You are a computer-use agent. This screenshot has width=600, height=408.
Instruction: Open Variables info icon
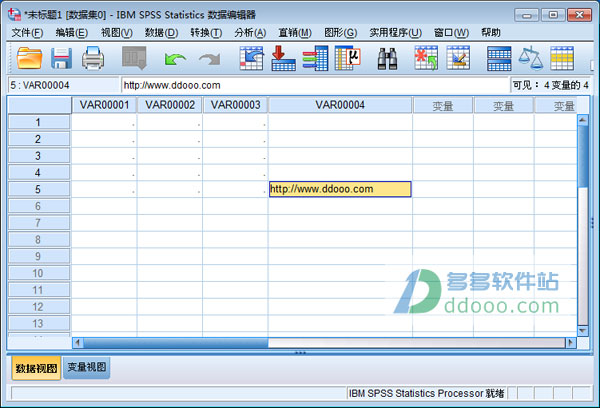[x=315, y=58]
